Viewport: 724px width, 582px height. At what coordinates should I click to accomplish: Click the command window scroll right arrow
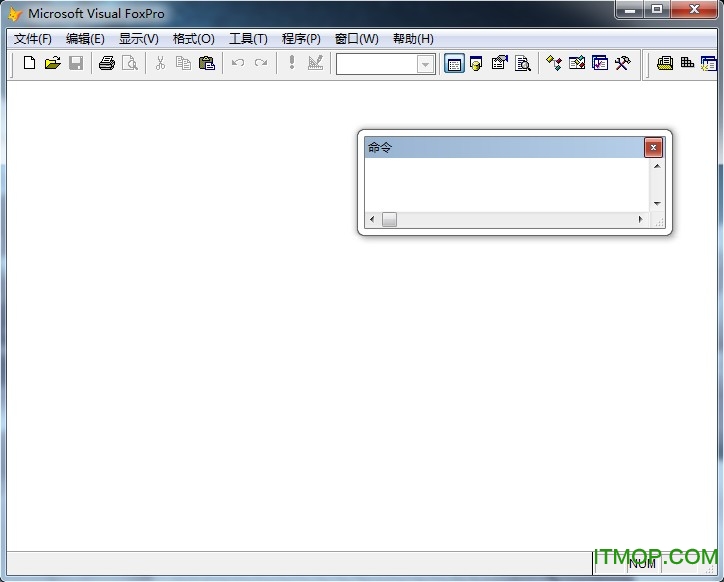[x=641, y=219]
